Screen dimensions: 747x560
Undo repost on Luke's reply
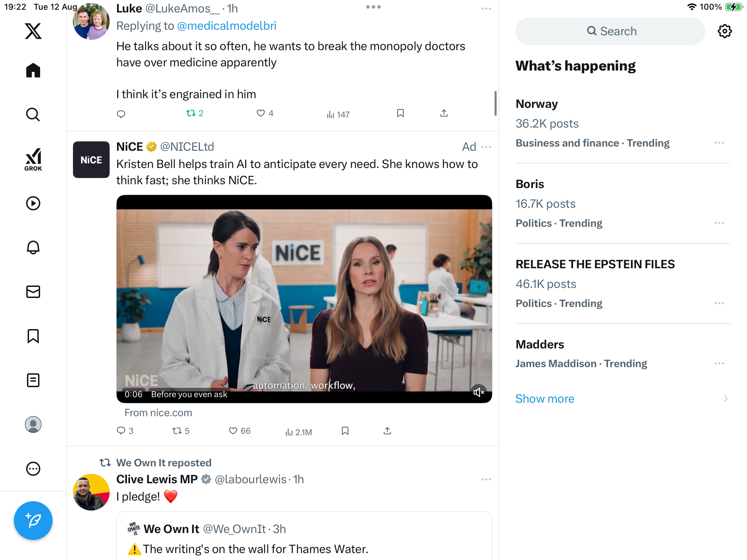191,113
